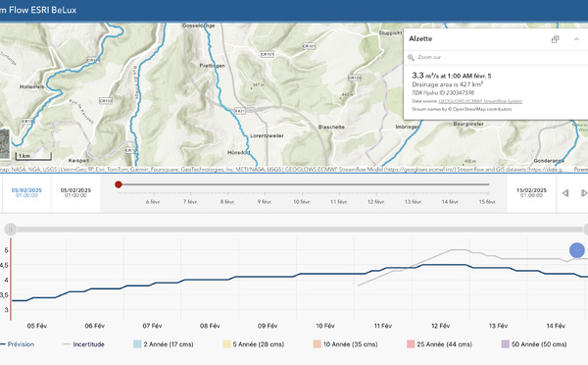Toggle the 5 Année (28 cms) legend
This screenshot has width=588, height=365.
pos(254,344)
